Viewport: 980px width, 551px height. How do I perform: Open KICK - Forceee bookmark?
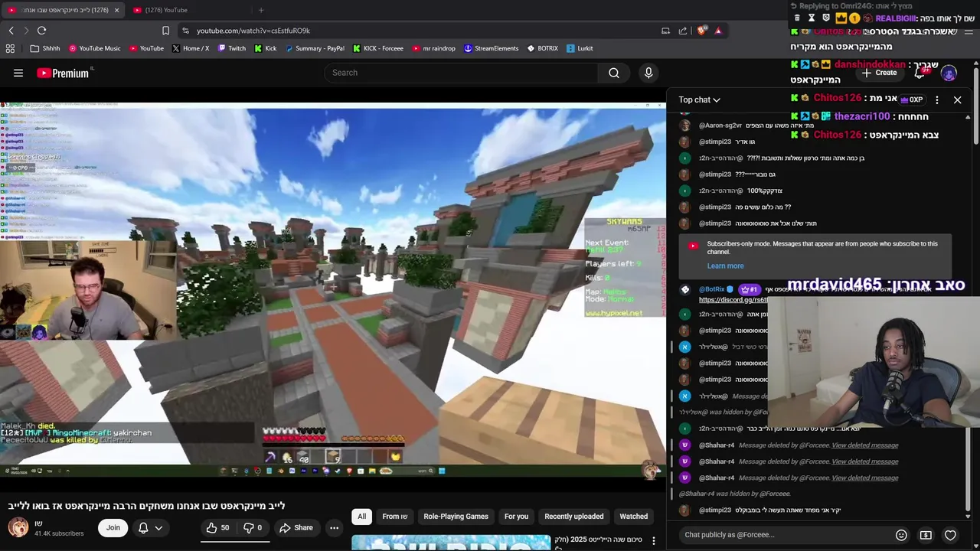[x=378, y=48]
